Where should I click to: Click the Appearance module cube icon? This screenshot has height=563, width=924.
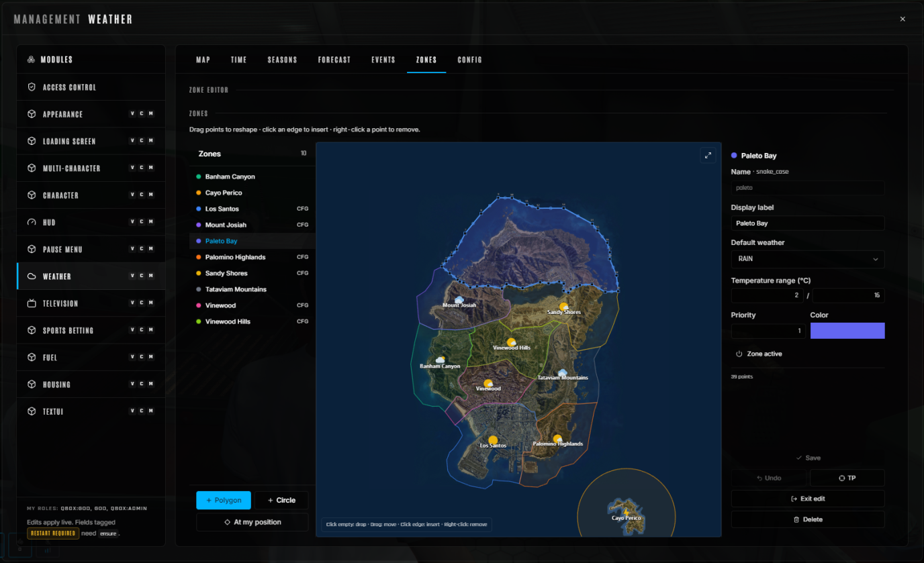click(x=32, y=114)
